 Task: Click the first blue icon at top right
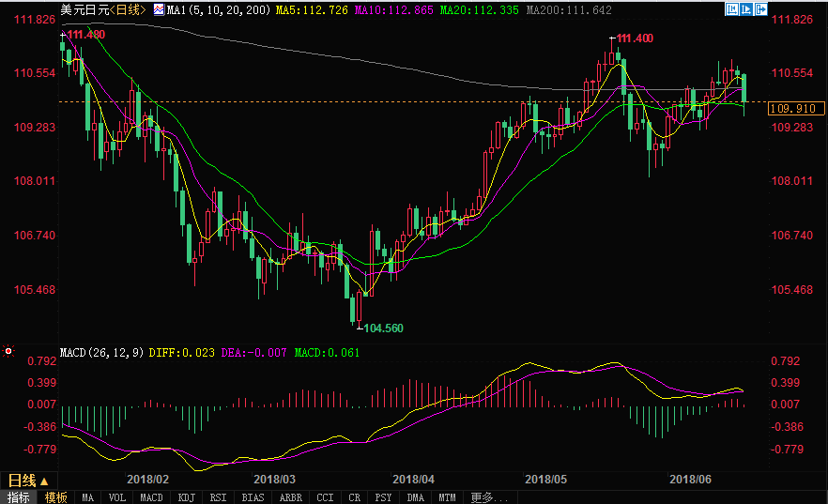[732, 8]
